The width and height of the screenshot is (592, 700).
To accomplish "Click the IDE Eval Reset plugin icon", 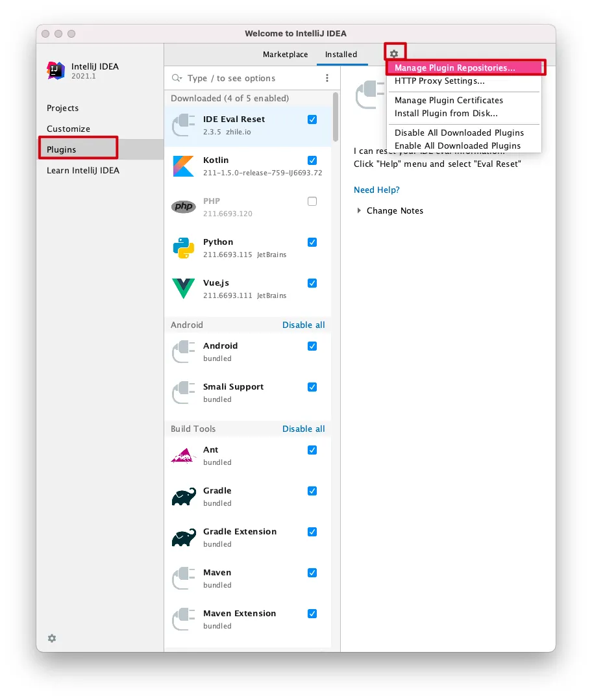I will [184, 125].
